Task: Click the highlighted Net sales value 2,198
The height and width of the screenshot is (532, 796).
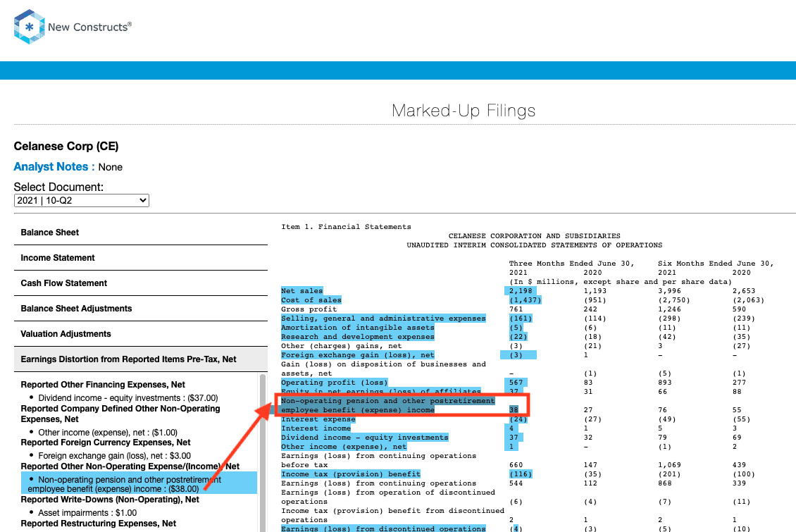Action: (x=521, y=291)
